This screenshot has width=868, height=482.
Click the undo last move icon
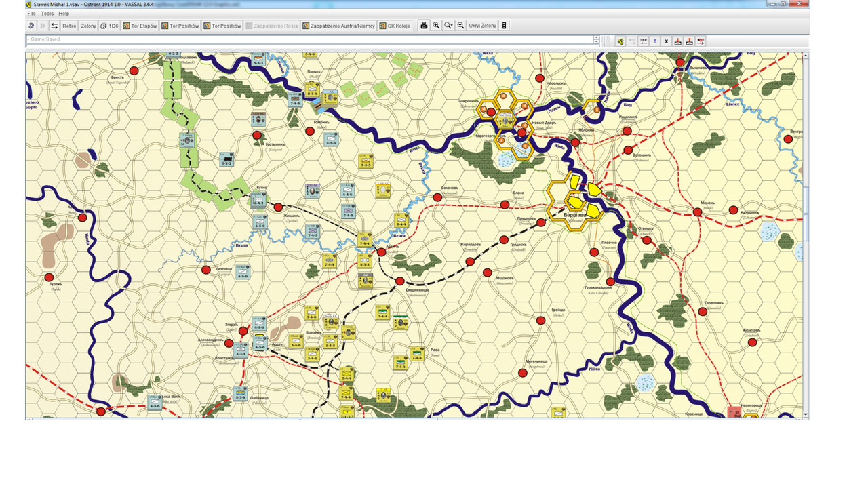31,26
